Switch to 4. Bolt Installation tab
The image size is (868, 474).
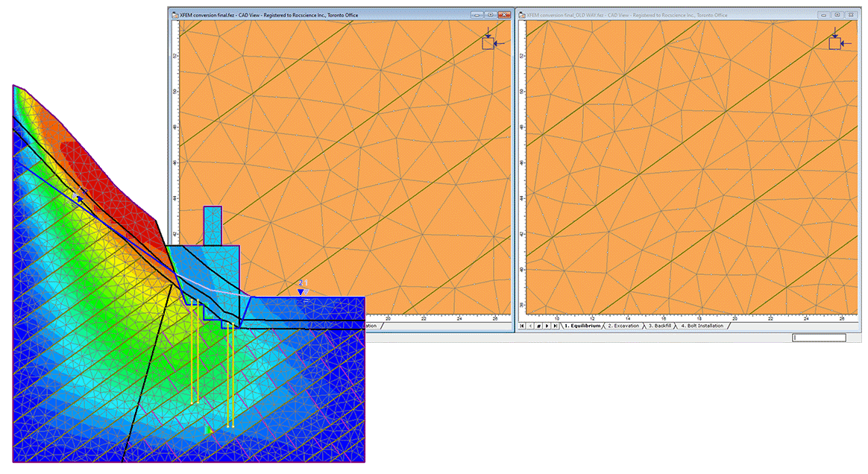tap(702, 326)
